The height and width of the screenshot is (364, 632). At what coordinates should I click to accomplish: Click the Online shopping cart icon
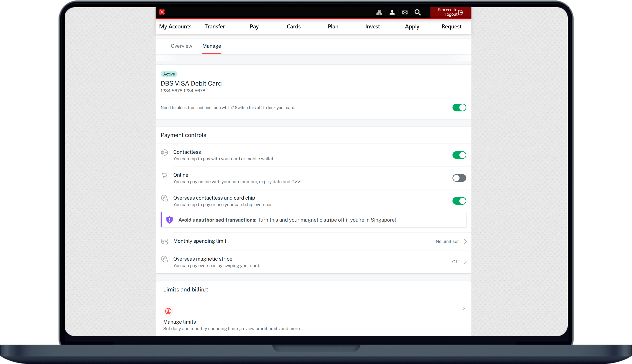[x=164, y=175]
